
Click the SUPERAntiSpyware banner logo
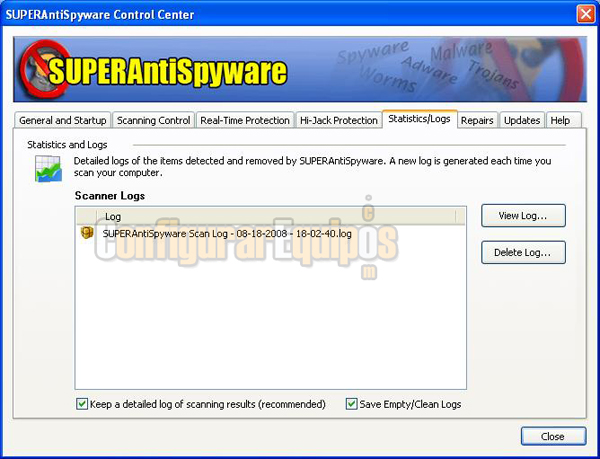(x=153, y=70)
